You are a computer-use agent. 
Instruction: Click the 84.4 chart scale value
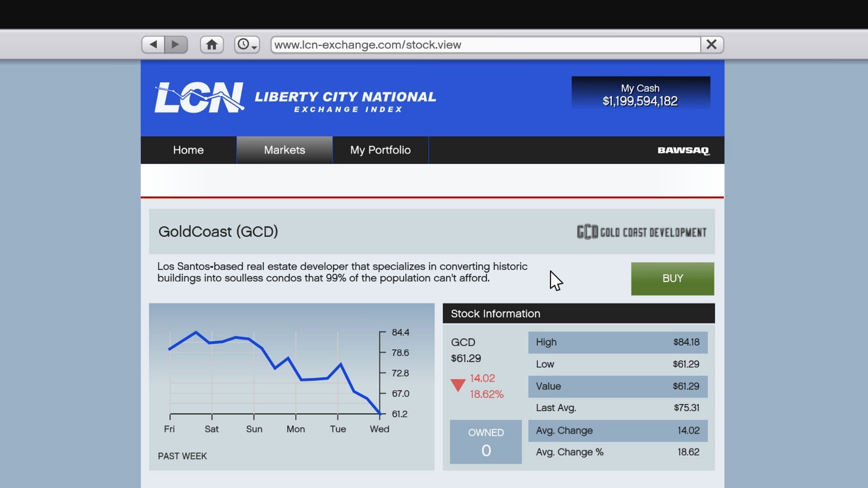pos(400,333)
